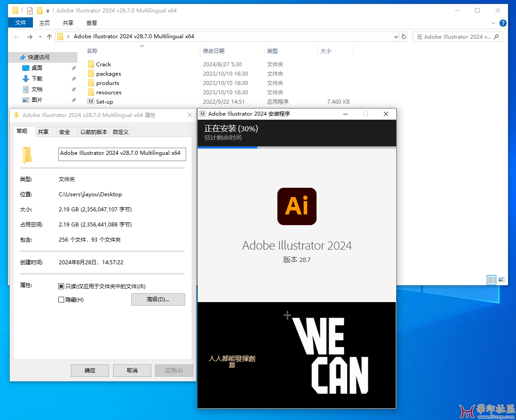
Task: Open Explorer help question mark
Action: (503, 23)
